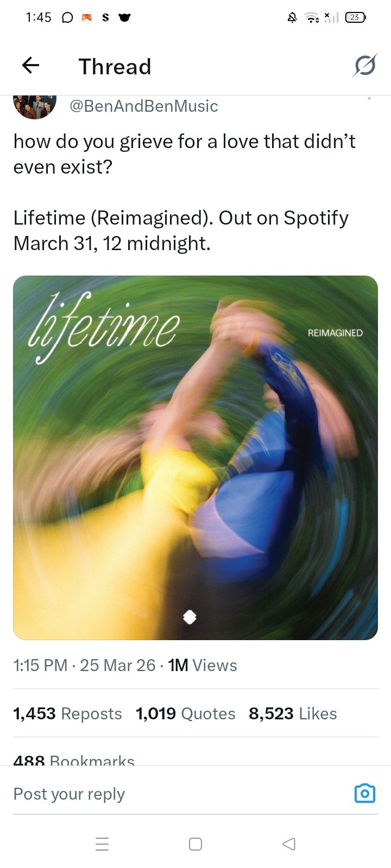The image size is (391, 868).
Task: Tap the back arrow icon
Action: tap(30, 66)
